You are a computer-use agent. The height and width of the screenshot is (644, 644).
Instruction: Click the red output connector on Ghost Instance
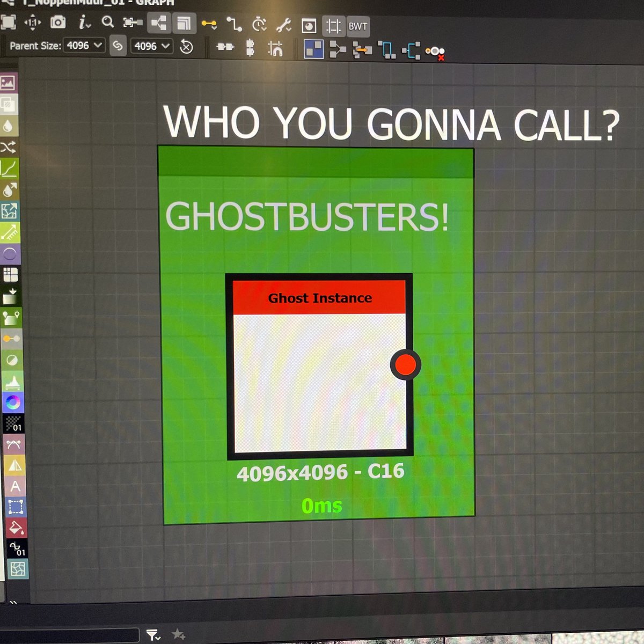(x=405, y=365)
